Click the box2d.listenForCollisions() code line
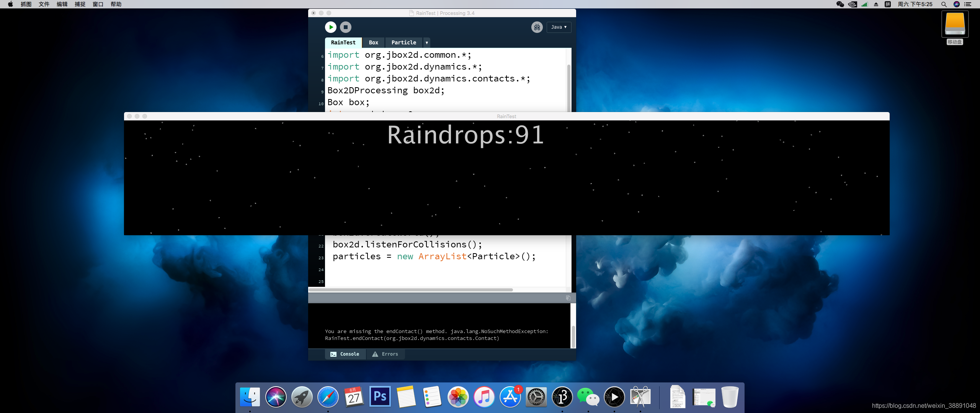 click(407, 245)
